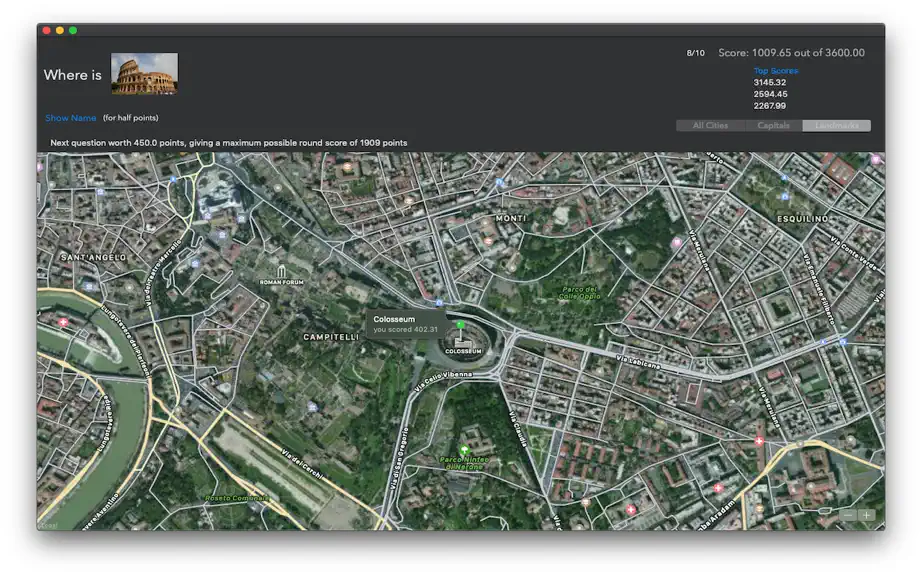
Task: Click Show Name for half points
Action: [x=71, y=118]
